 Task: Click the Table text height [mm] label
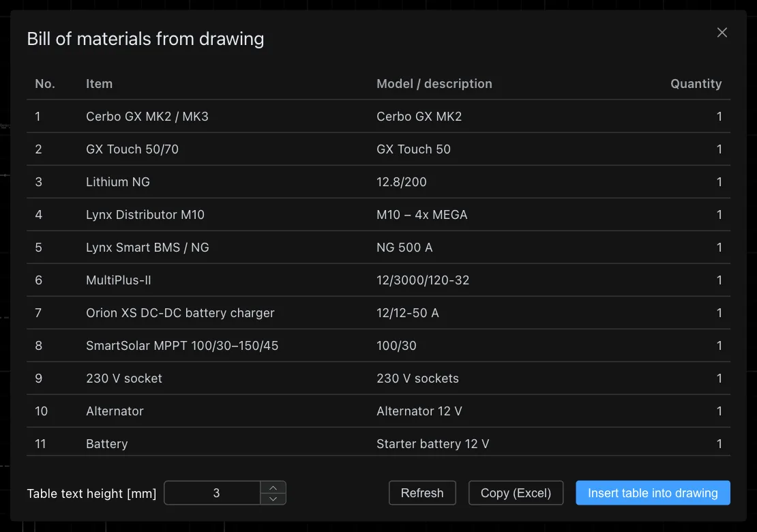point(92,493)
